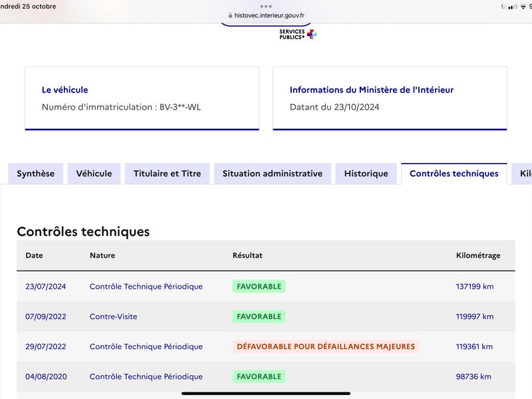
Task: Click the Services Publics+ logo
Action: [x=298, y=35]
